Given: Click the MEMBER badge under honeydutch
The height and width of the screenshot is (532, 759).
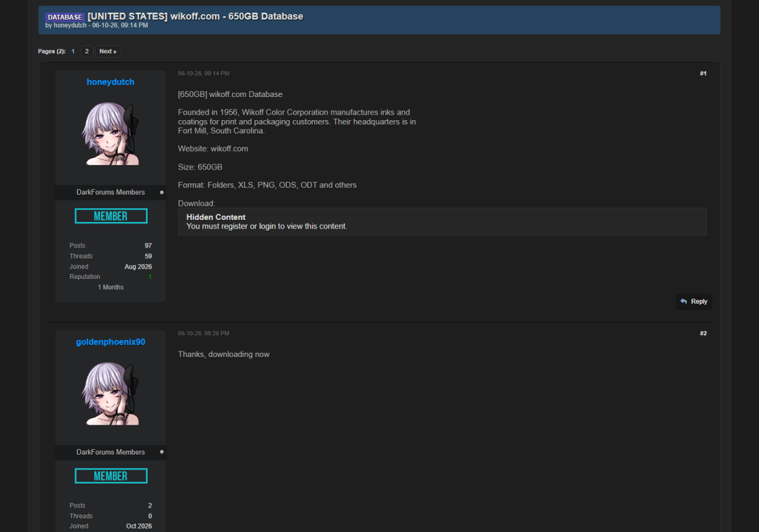Looking at the screenshot, I should tap(111, 216).
